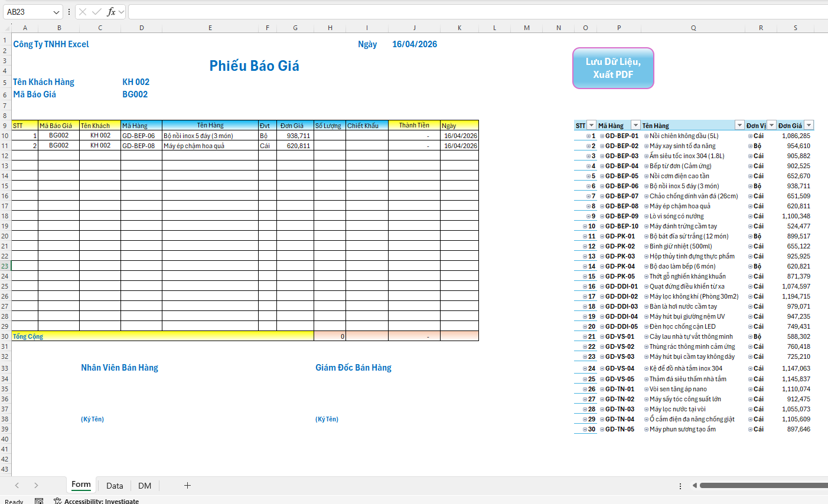Image resolution: width=828 pixels, height=504 pixels.
Task: Open the Tên Hàng filter dropdown
Action: pos(739,125)
